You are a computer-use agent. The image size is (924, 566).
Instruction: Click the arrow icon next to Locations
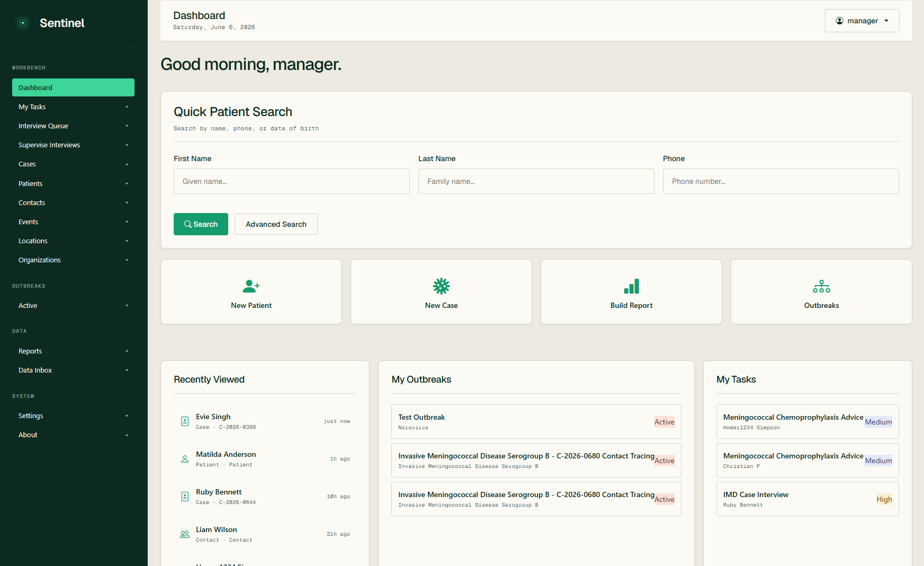pos(127,241)
